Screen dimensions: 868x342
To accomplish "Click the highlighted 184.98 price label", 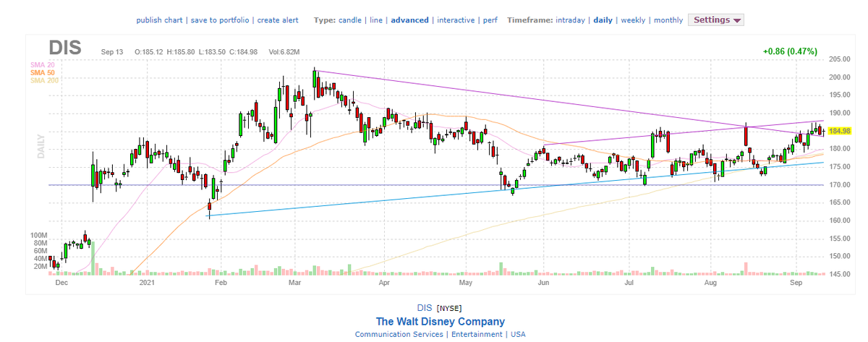I will pos(840,131).
